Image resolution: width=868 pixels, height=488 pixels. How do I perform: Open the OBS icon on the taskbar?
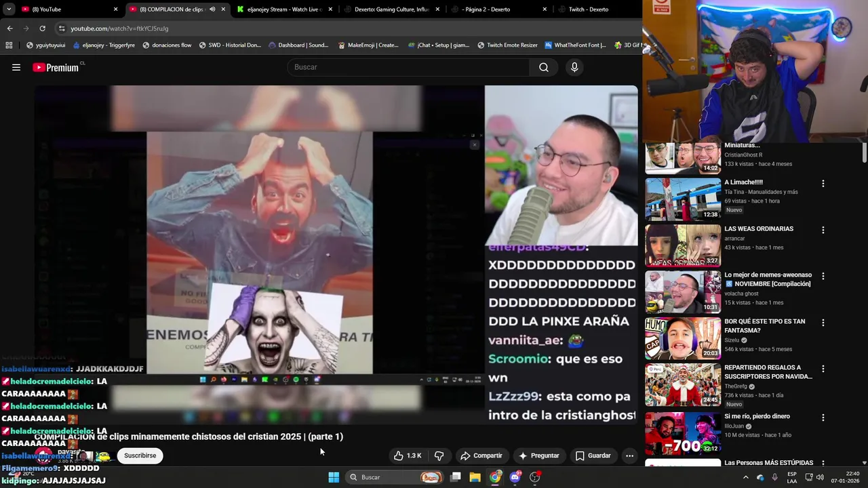coord(535,477)
